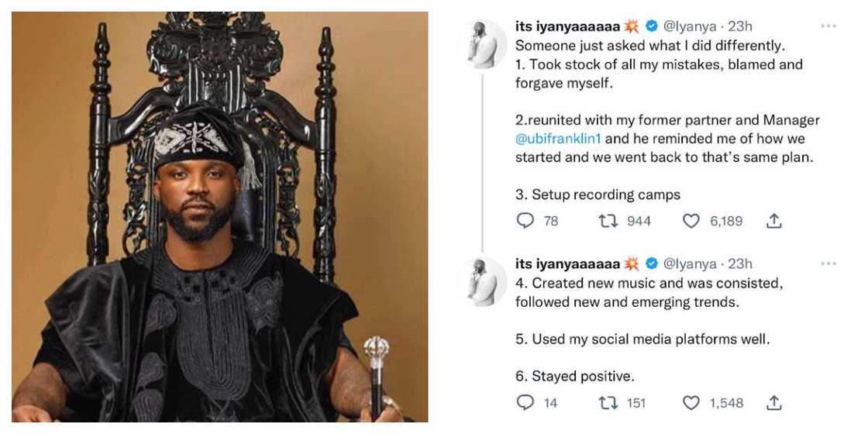Click the first tweet's profile avatar

(483, 43)
